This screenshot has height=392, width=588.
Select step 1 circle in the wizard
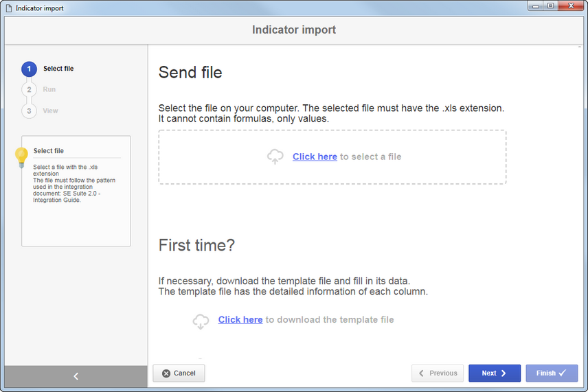click(29, 69)
